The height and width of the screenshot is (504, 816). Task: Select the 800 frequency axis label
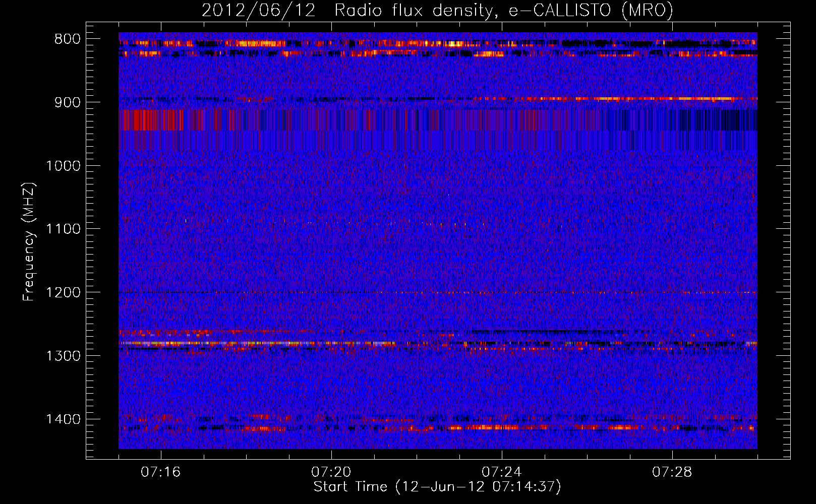tap(68, 39)
